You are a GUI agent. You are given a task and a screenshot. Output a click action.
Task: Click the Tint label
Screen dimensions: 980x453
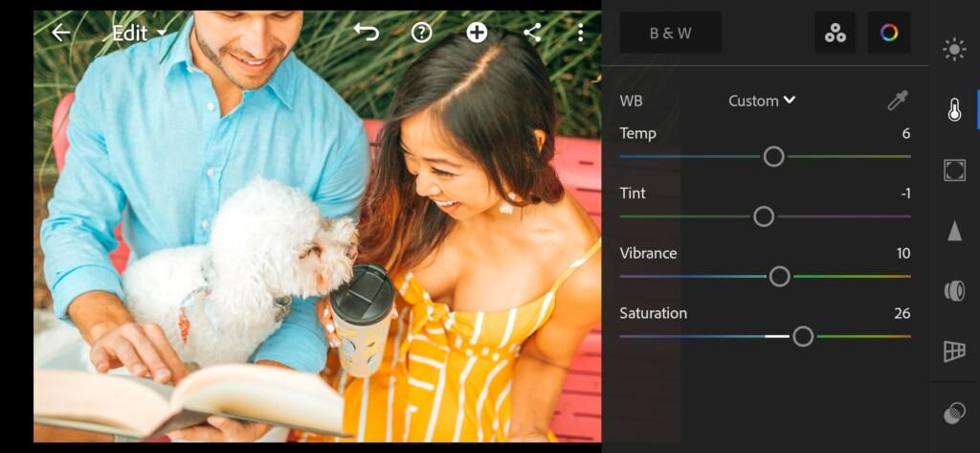[633, 193]
